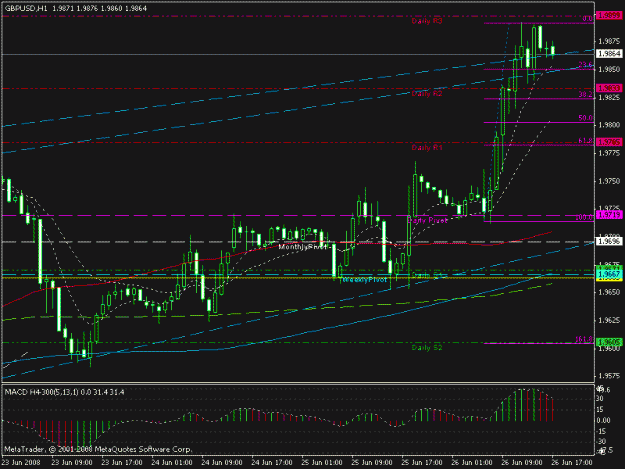Click the 1.9875 price axis value

609,41
